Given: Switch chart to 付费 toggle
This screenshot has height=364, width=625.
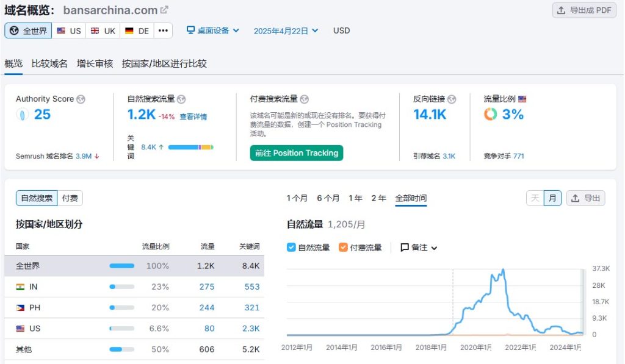Looking at the screenshot, I should click(70, 198).
